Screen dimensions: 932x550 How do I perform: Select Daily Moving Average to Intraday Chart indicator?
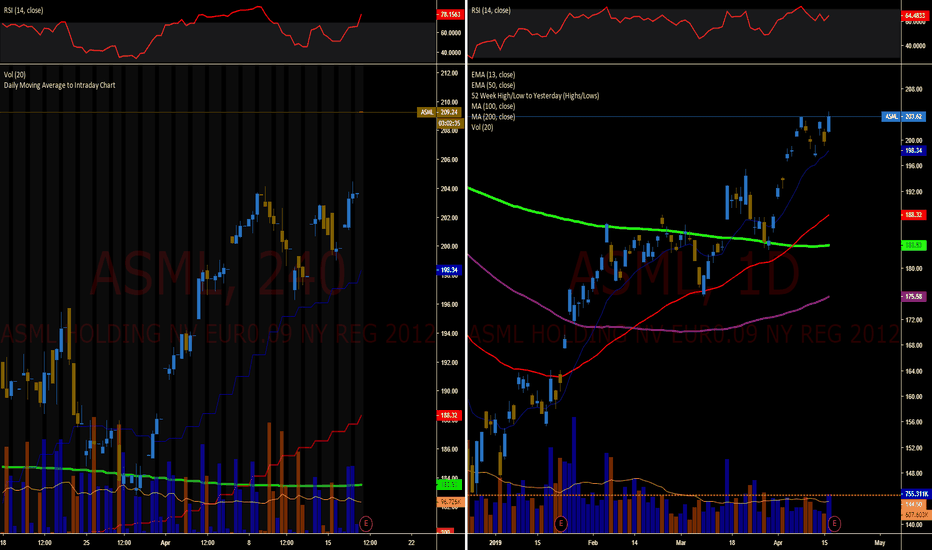[x=59, y=85]
